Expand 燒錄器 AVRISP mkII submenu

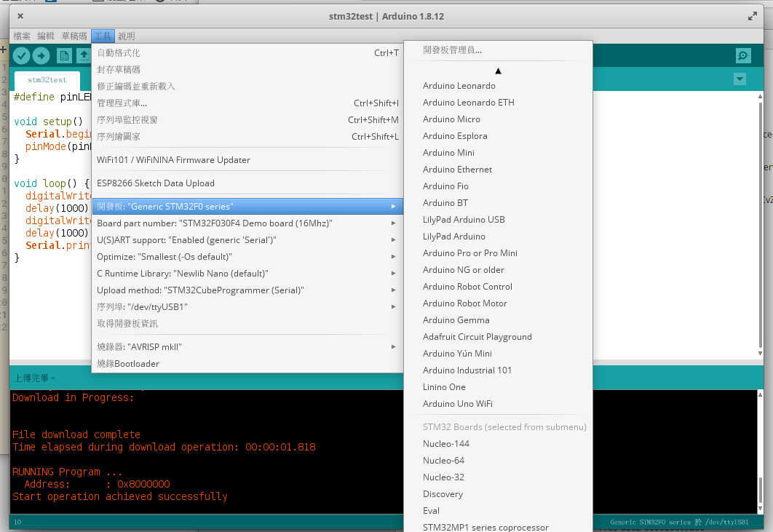(247, 346)
